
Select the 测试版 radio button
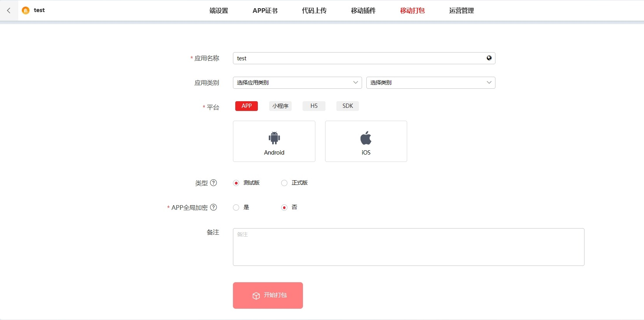(x=236, y=183)
